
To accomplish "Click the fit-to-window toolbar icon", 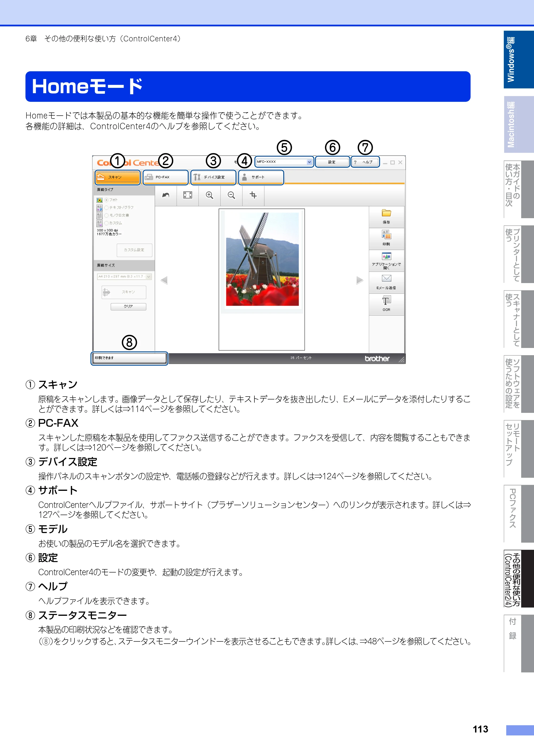I will click(188, 195).
